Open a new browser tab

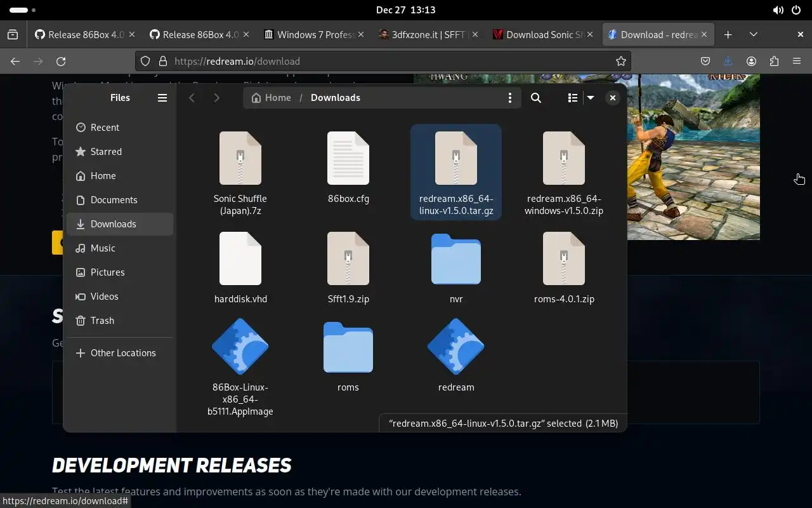(x=728, y=35)
